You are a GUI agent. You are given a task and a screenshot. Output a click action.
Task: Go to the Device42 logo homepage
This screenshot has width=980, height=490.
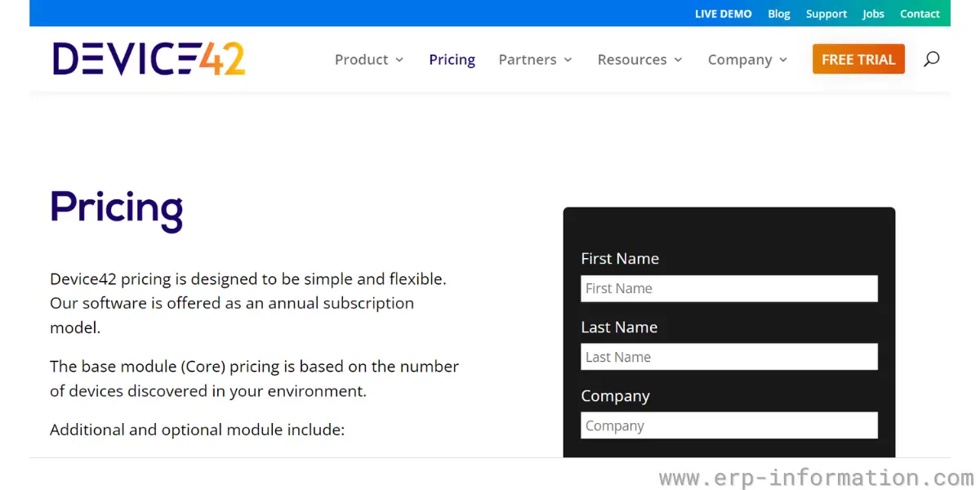point(149,59)
